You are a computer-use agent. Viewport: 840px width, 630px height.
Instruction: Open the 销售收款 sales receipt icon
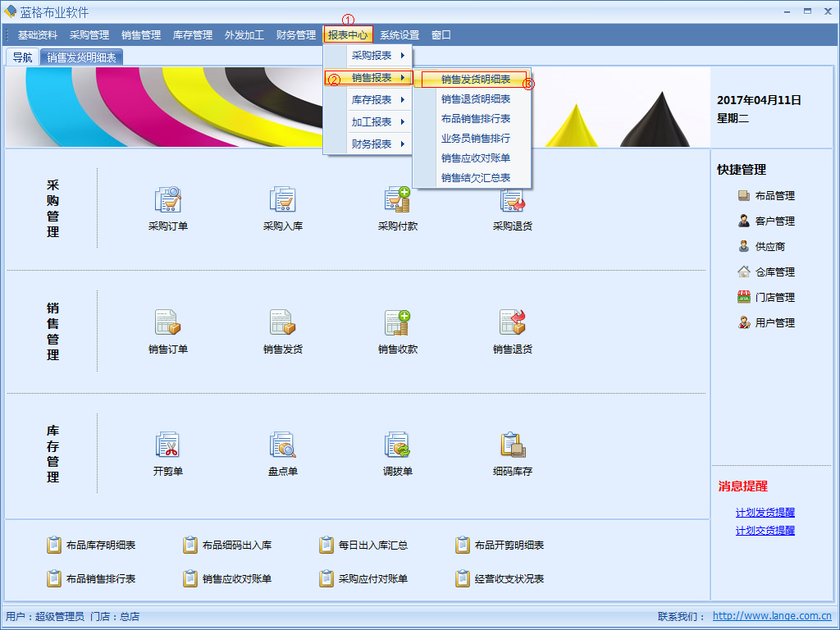click(x=397, y=322)
